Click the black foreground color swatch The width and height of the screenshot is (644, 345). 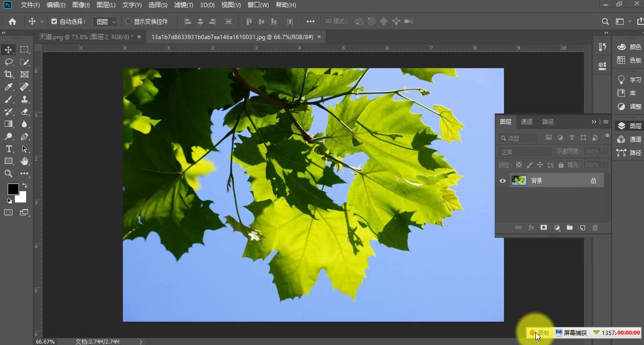pyautogui.click(x=12, y=189)
